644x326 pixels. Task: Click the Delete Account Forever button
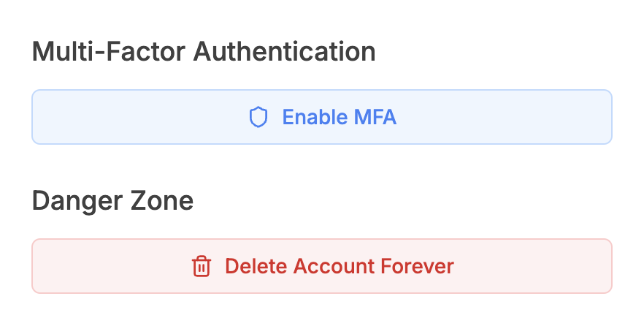click(x=322, y=266)
